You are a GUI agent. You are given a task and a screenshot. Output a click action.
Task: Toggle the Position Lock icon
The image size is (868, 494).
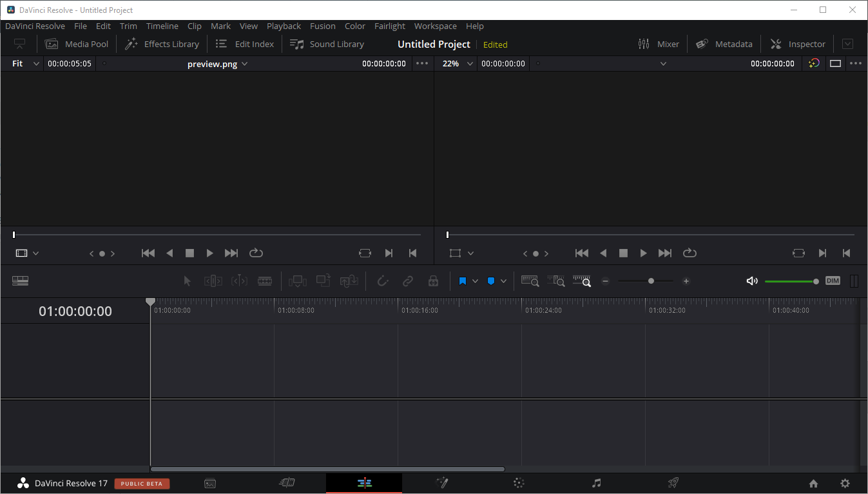coord(433,281)
